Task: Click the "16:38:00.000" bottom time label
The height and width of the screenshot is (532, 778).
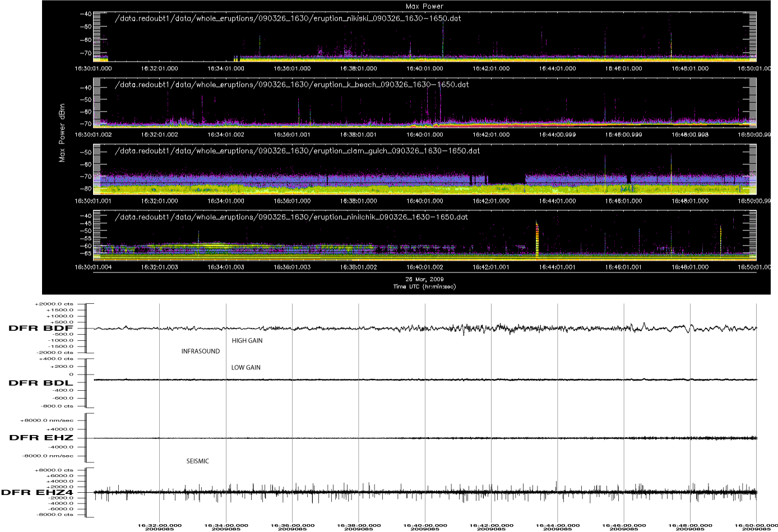Action: click(x=358, y=525)
